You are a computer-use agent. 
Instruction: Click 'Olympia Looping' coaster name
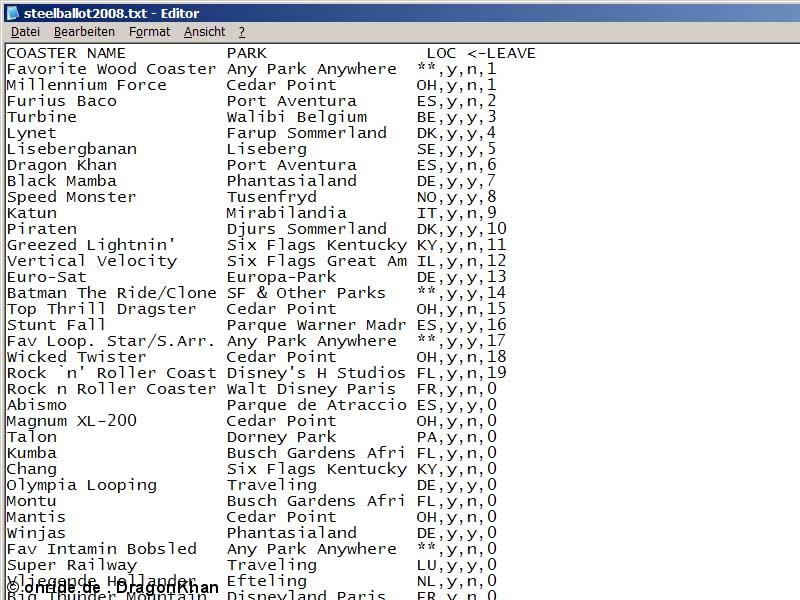pos(82,485)
